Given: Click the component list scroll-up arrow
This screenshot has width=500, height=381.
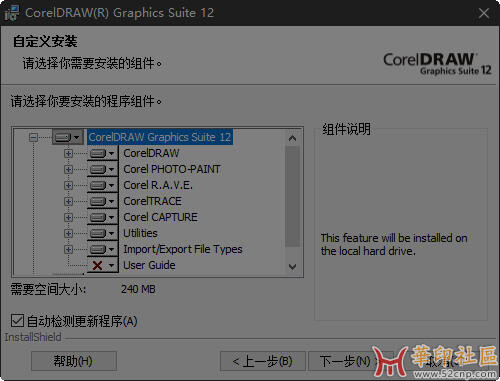Looking at the screenshot, I should [292, 138].
